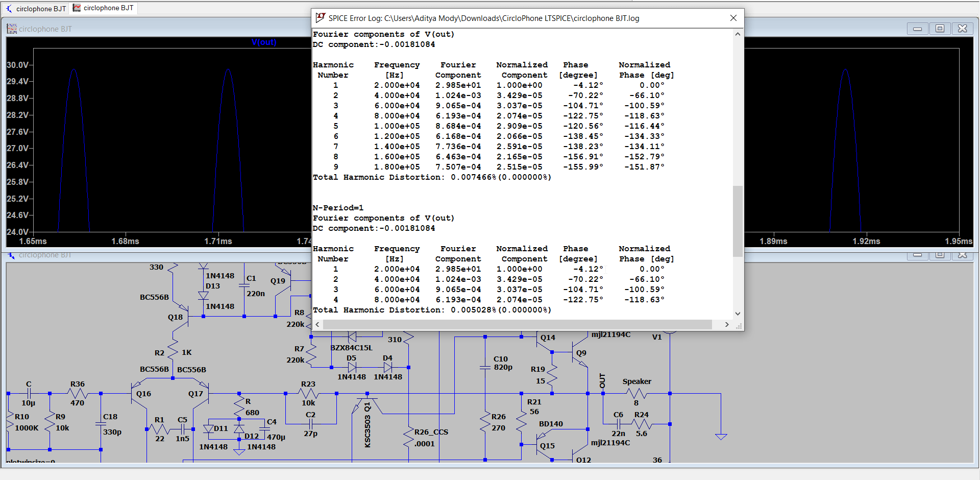Select the V(out) trace label in plot
This screenshot has width=980, height=480.
point(264,42)
